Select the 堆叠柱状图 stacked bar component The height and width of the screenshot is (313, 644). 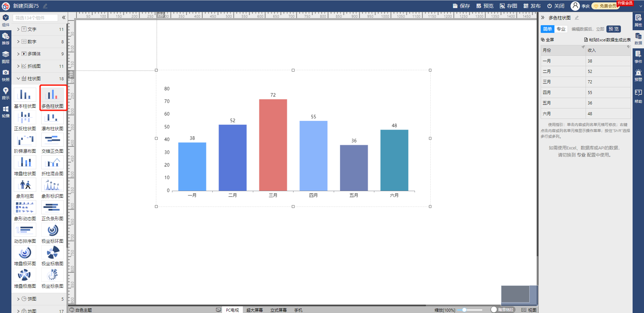click(x=25, y=166)
